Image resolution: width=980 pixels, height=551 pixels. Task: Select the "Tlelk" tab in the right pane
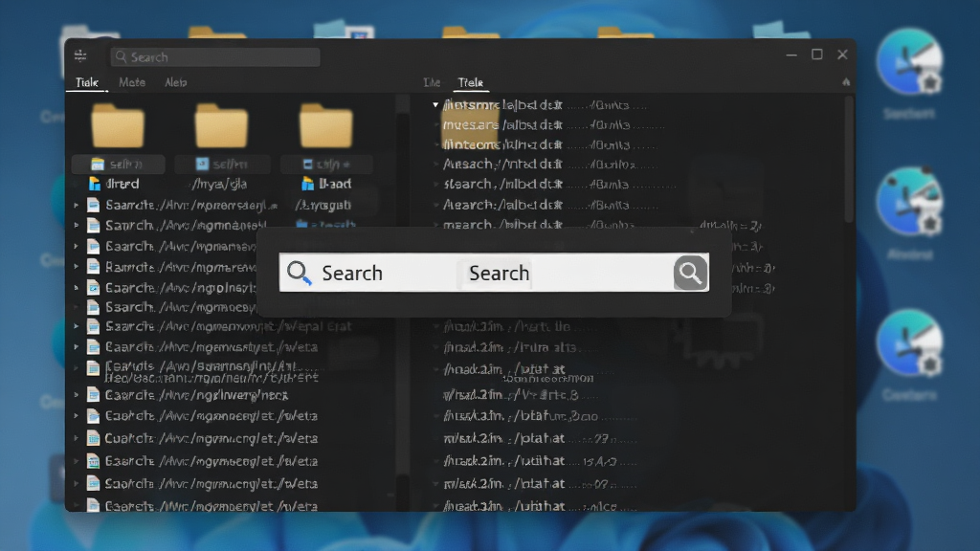470,82
